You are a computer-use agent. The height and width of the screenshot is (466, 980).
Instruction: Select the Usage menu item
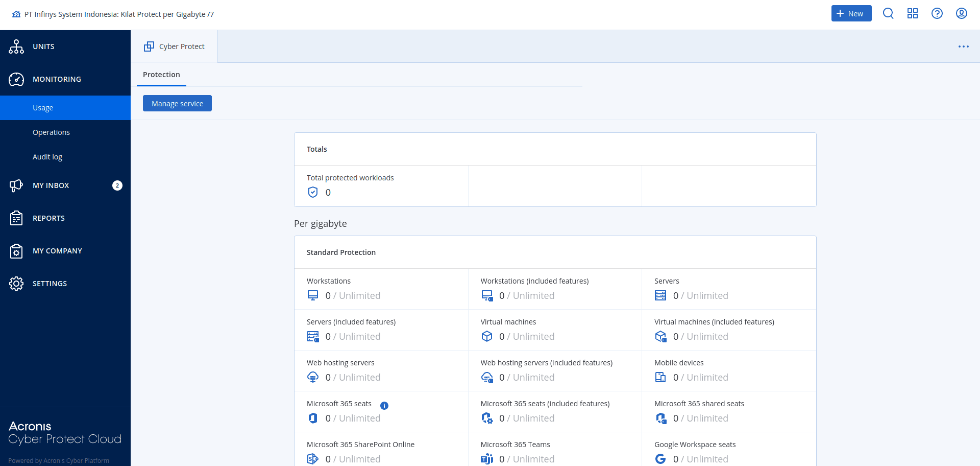[43, 108]
